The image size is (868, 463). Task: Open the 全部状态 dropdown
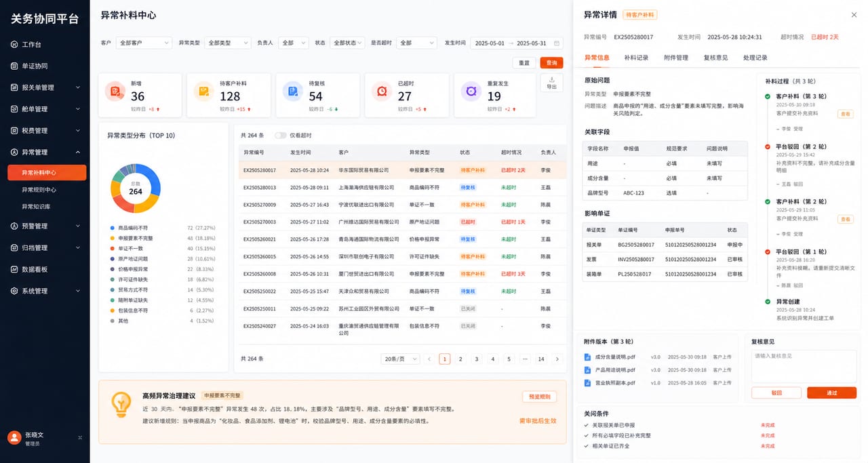pyautogui.click(x=347, y=43)
